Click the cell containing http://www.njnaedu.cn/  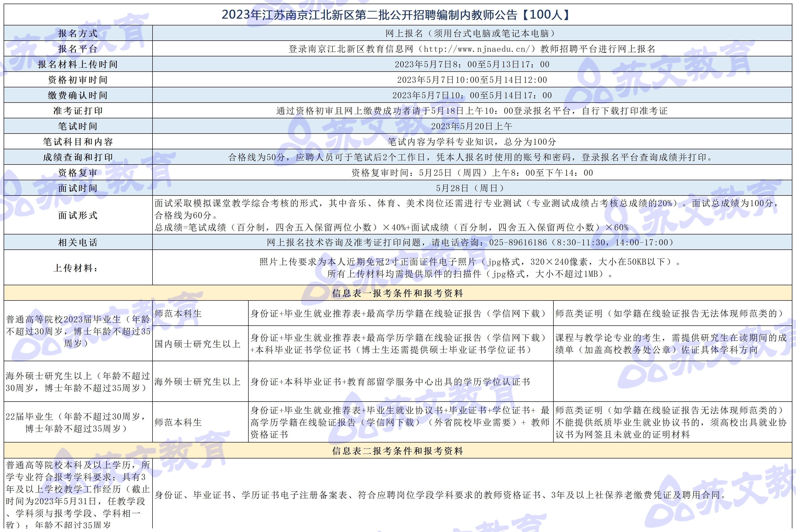pyautogui.click(x=472, y=49)
